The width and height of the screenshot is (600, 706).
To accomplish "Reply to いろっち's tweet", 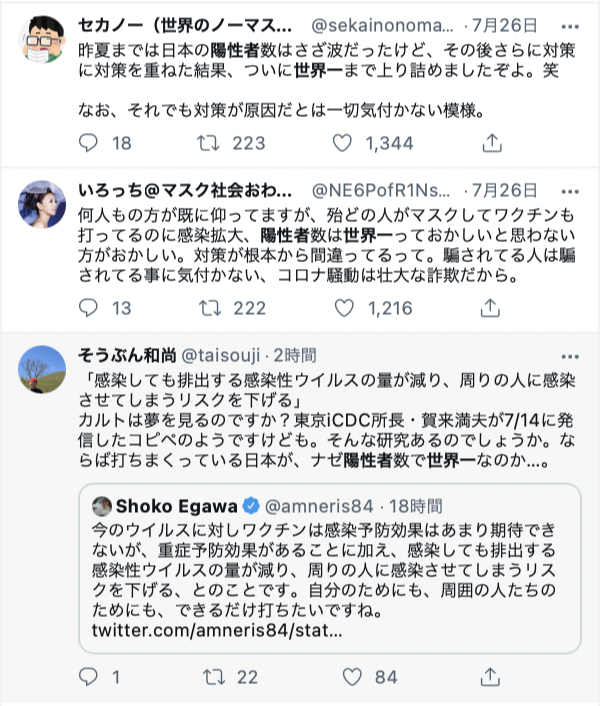I will (89, 309).
